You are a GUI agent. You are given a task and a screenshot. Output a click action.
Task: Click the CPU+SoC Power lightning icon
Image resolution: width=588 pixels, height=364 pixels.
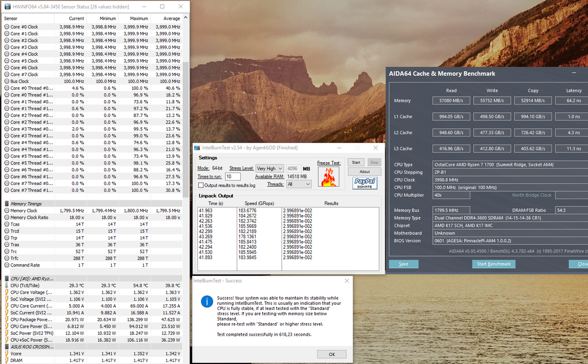point(7,340)
